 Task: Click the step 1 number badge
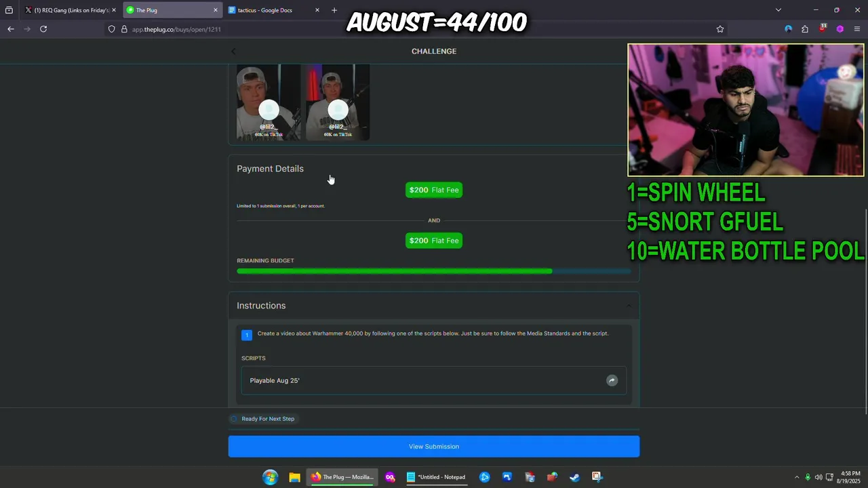pyautogui.click(x=247, y=335)
